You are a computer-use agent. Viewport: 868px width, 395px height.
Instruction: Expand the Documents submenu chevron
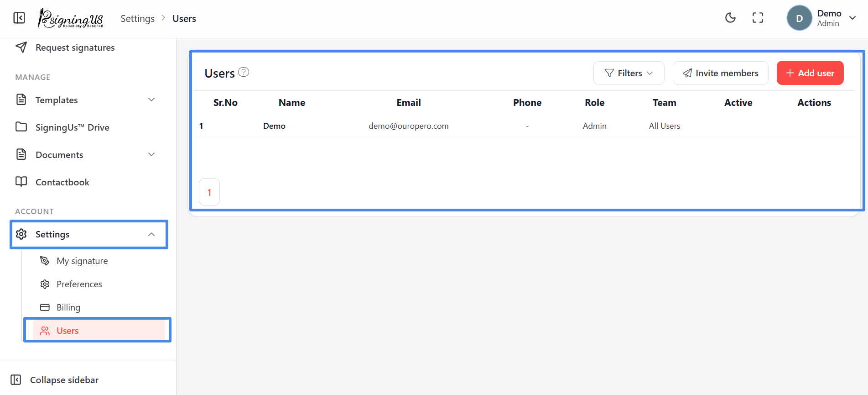click(x=151, y=154)
